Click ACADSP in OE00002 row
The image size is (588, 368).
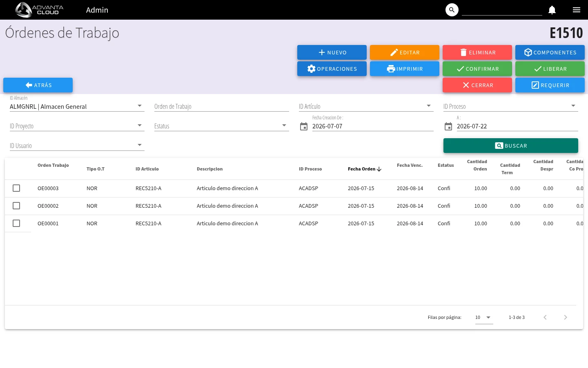[x=308, y=206]
